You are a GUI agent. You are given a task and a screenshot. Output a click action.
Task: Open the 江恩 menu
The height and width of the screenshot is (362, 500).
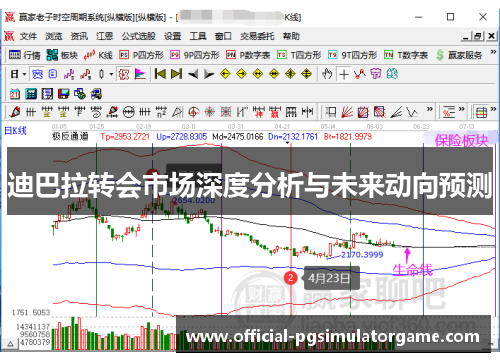(105, 36)
